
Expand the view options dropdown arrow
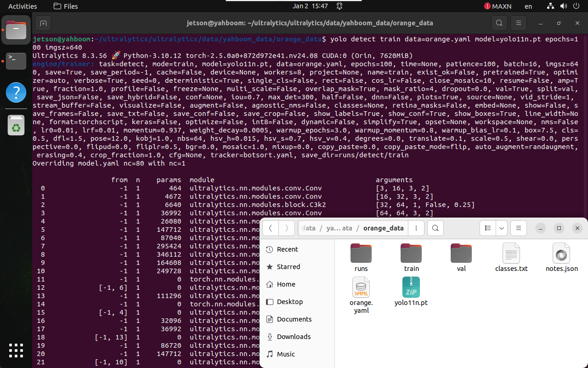coord(501,228)
